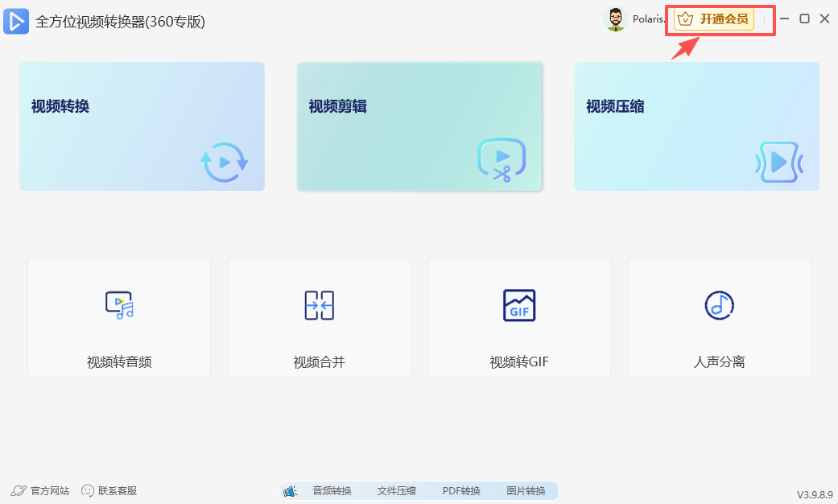Launch the 人声分离 tool
This screenshot has height=504, width=838.
click(x=718, y=317)
